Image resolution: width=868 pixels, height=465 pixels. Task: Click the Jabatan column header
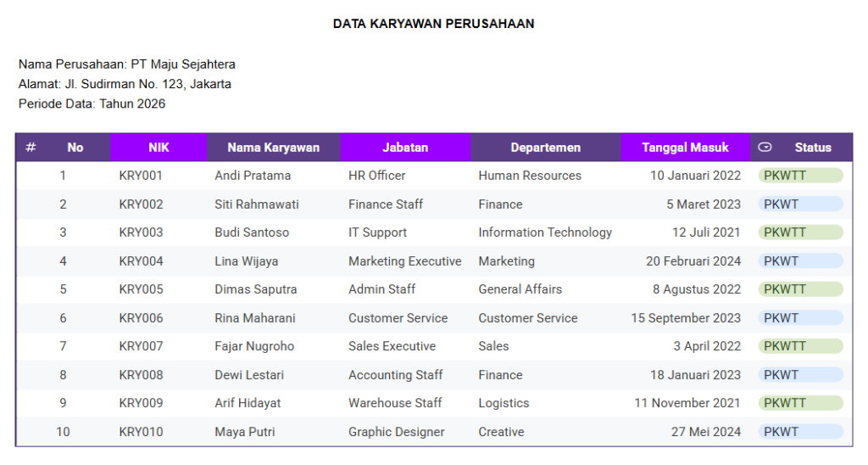(x=405, y=148)
